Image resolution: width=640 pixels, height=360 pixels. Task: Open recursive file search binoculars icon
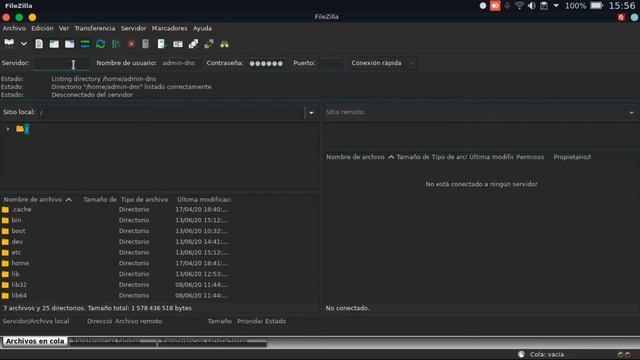(x=224, y=44)
